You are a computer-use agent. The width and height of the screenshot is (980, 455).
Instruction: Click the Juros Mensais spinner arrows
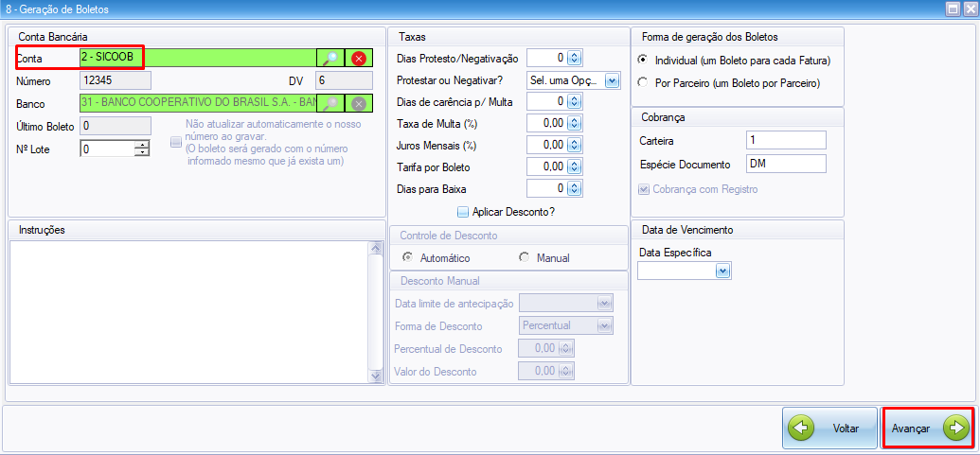click(574, 146)
